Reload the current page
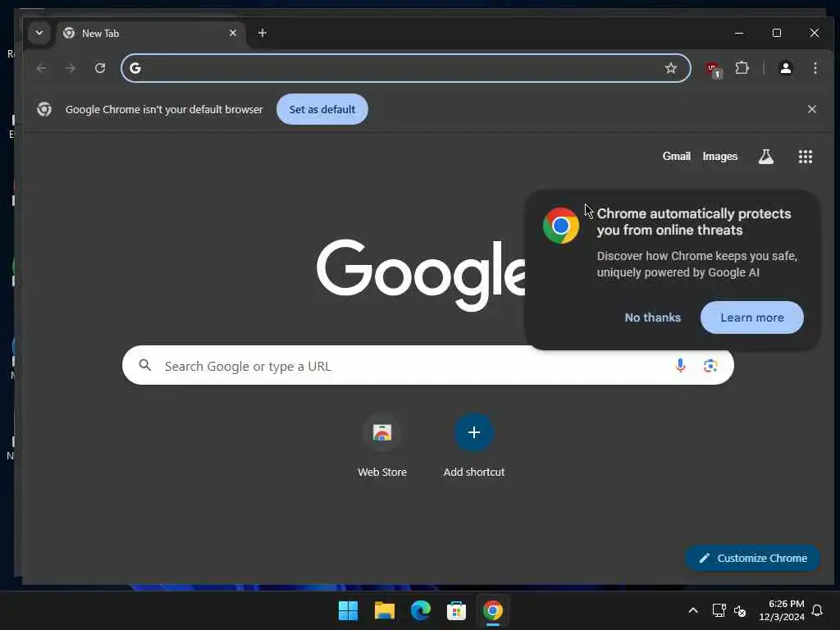This screenshot has height=630, width=840. (x=100, y=68)
